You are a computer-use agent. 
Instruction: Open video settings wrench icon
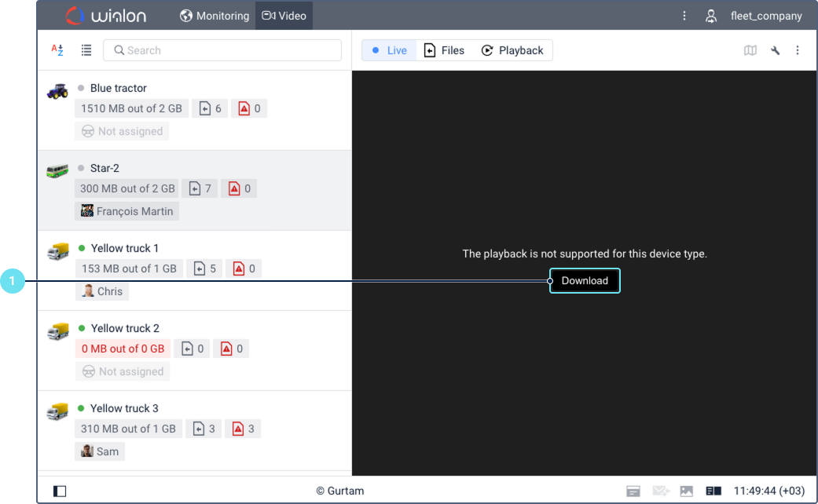click(x=776, y=50)
